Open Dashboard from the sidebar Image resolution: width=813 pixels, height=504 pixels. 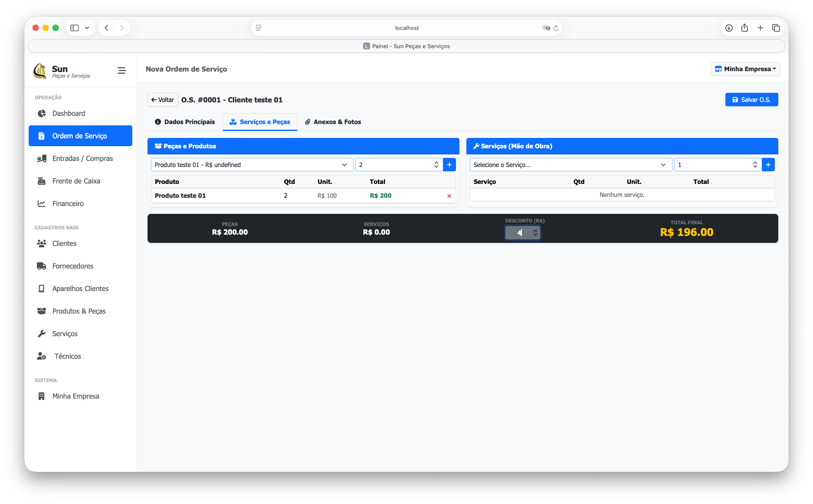[69, 113]
